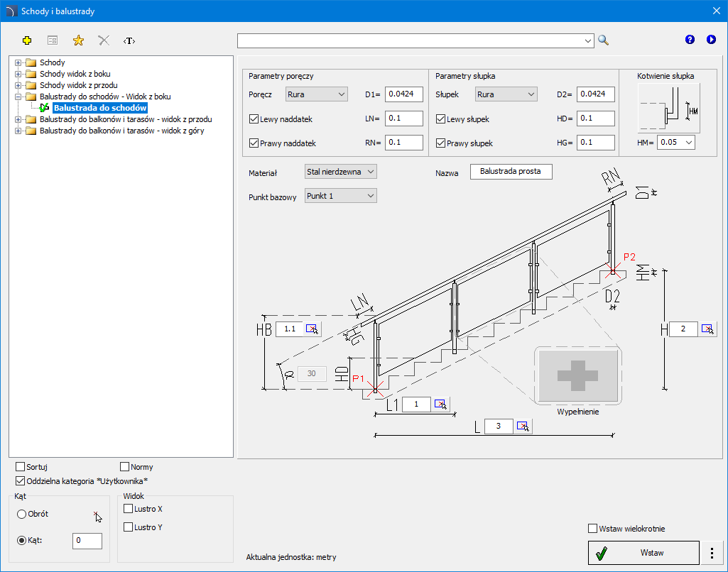Select the Obrót radio button
728x572 pixels.
[x=22, y=514]
